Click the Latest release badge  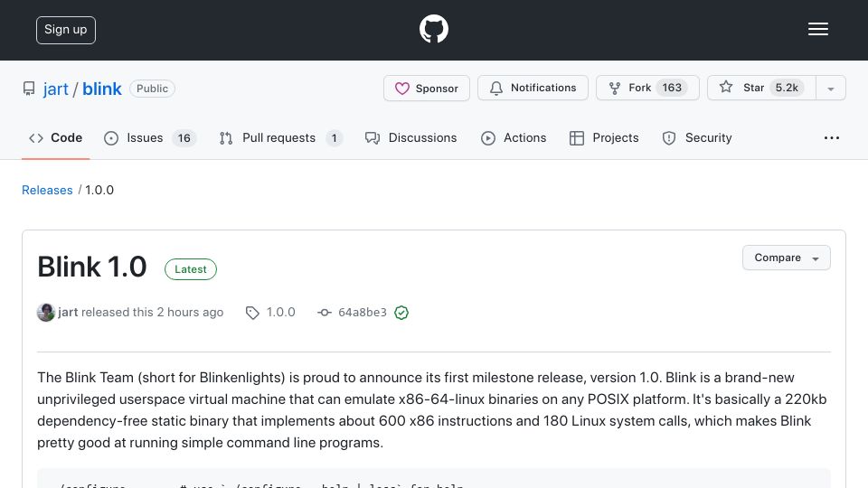(x=191, y=269)
